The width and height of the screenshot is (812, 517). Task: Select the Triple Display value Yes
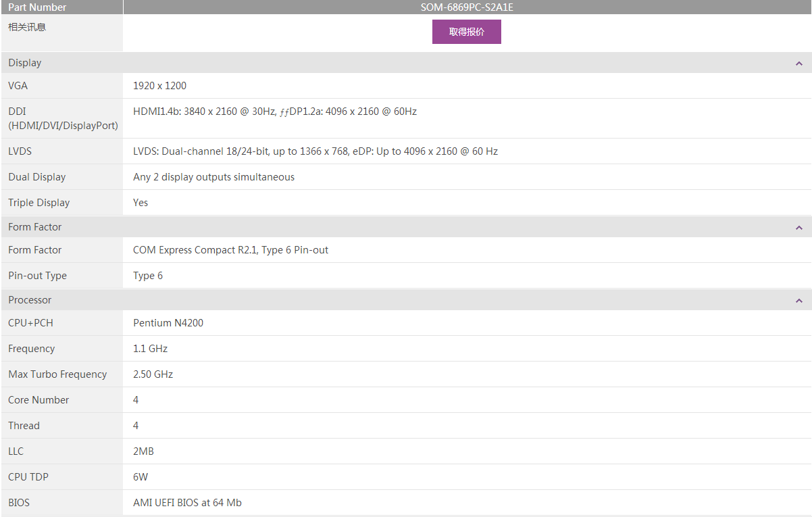[x=141, y=203]
